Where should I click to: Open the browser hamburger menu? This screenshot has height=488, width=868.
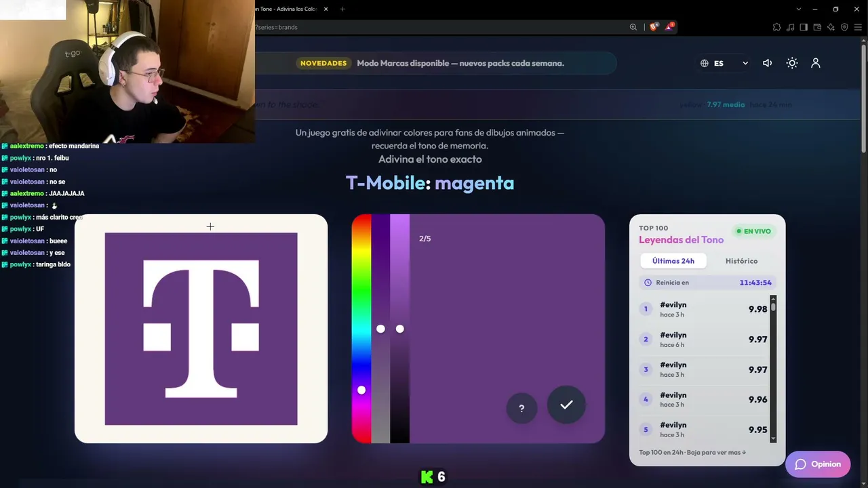[x=858, y=27]
